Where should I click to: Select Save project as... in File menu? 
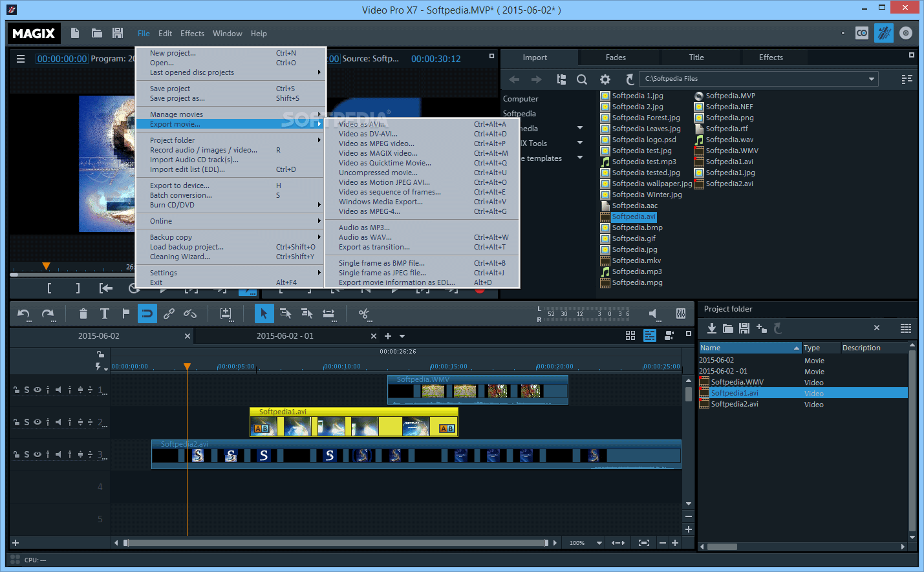click(x=230, y=98)
